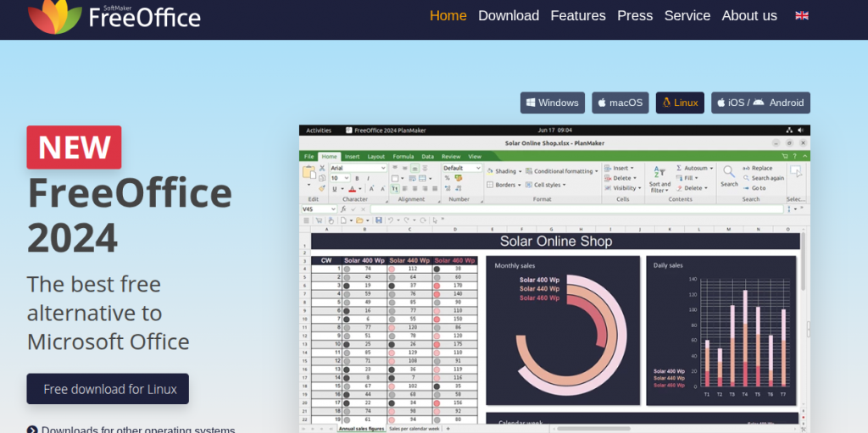Click the V45 cell reference box
868x433 pixels.
319,209
